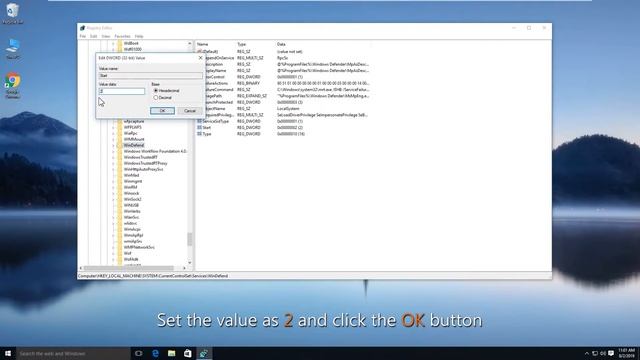
Task: Click the folder icon of WMPNetworkSvc key
Action: point(120,247)
